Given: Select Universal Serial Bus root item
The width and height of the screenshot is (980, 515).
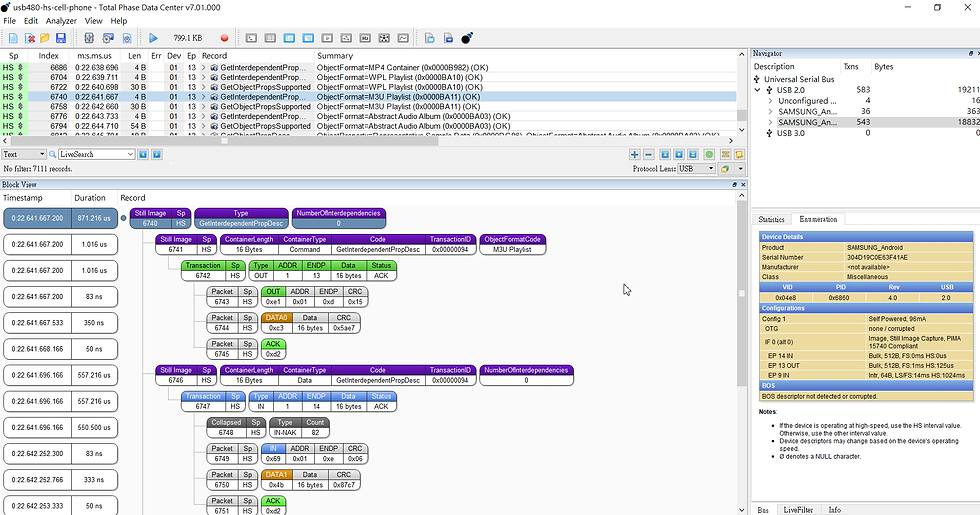Looking at the screenshot, I should point(799,79).
